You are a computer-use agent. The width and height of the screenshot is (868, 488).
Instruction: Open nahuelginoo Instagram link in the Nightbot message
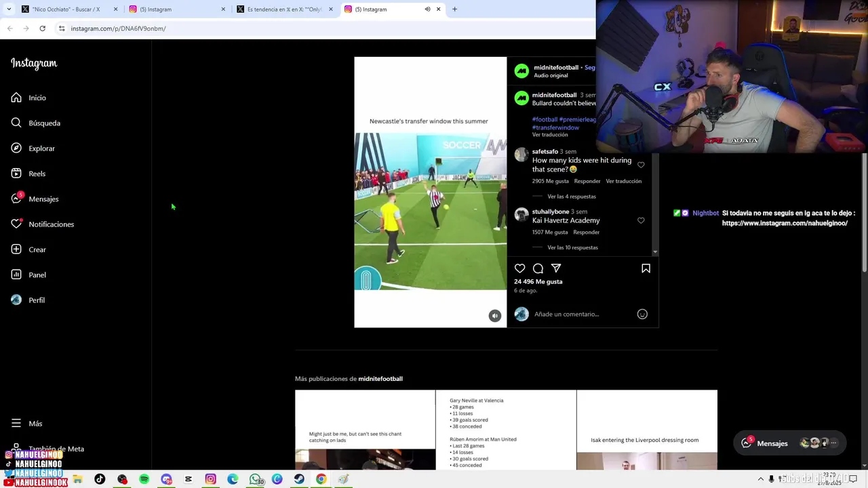785,223
